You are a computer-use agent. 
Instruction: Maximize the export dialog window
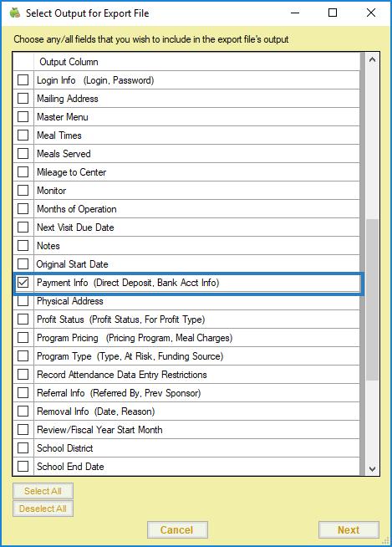(x=333, y=13)
